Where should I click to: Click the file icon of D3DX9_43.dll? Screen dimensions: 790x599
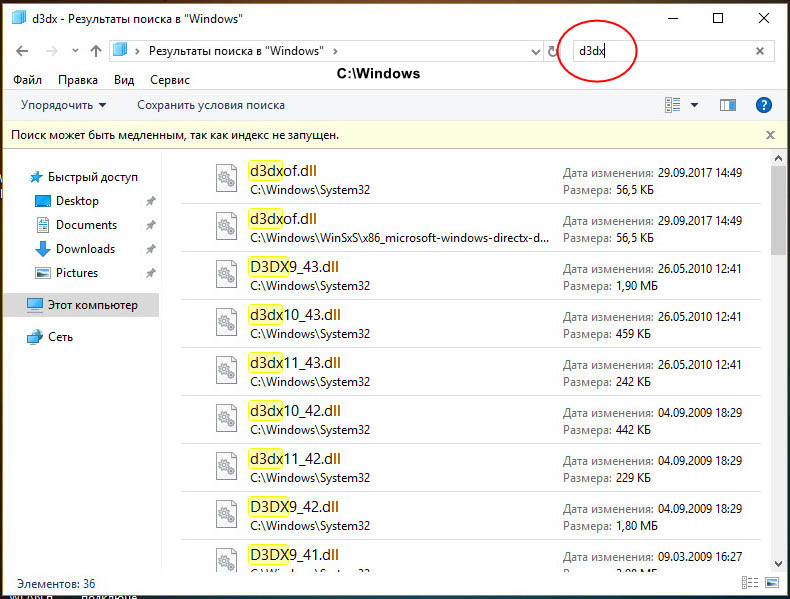click(226, 274)
